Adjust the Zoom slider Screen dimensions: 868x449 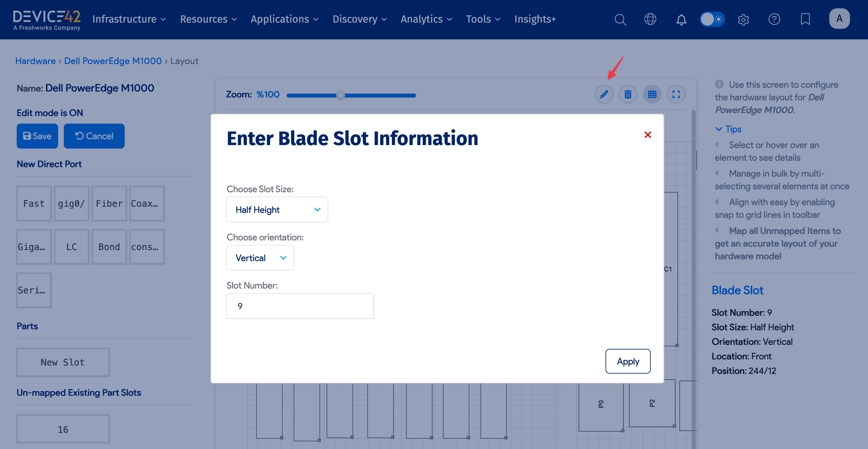click(x=340, y=95)
